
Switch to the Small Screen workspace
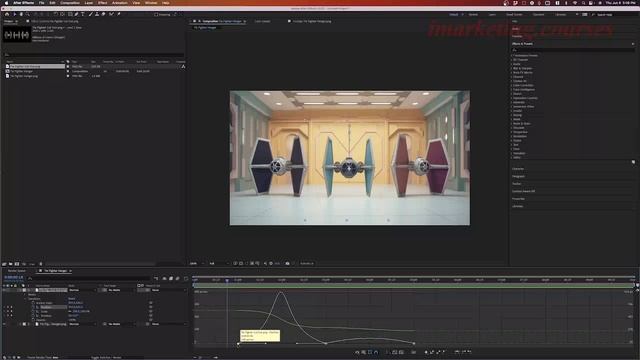tap(514, 15)
